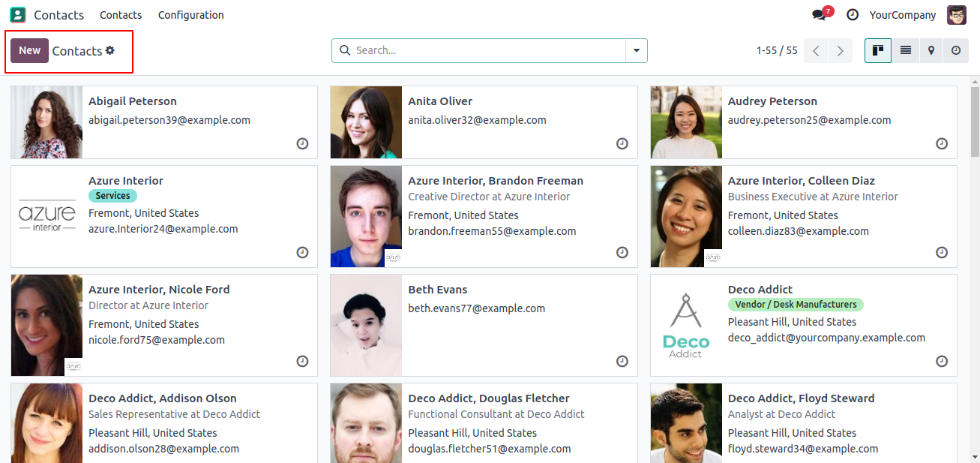Click the Vendor / Desk Manufacturers tag

point(796,305)
